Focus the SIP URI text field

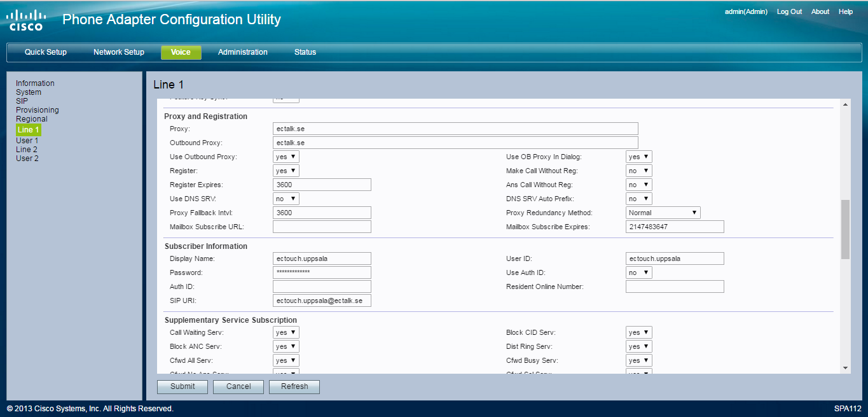pyautogui.click(x=322, y=300)
